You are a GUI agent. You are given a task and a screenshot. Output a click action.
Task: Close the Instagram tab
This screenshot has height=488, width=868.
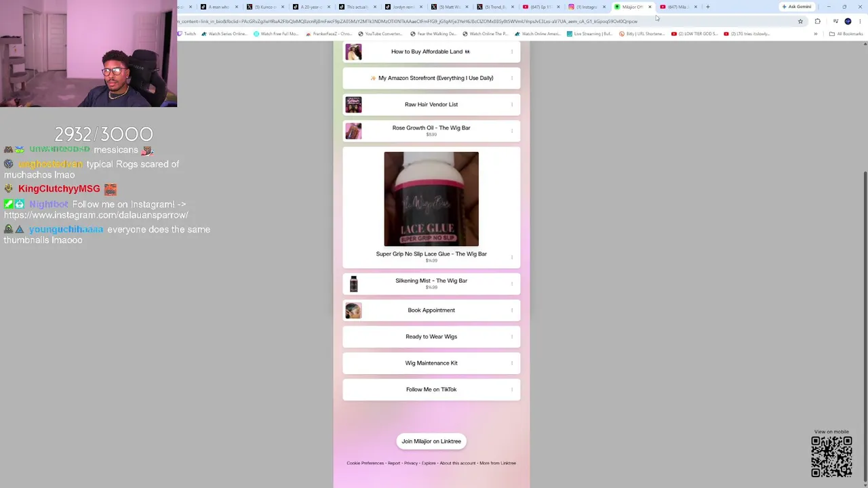[604, 7]
